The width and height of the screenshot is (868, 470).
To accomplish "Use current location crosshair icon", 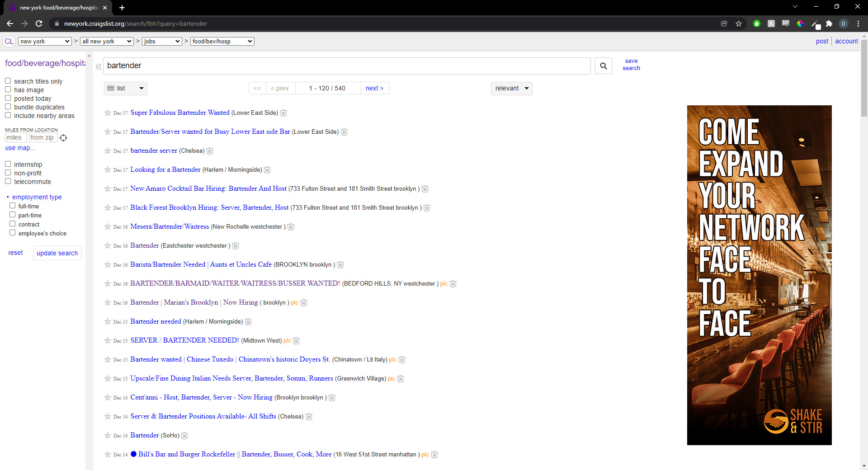I will [x=63, y=138].
